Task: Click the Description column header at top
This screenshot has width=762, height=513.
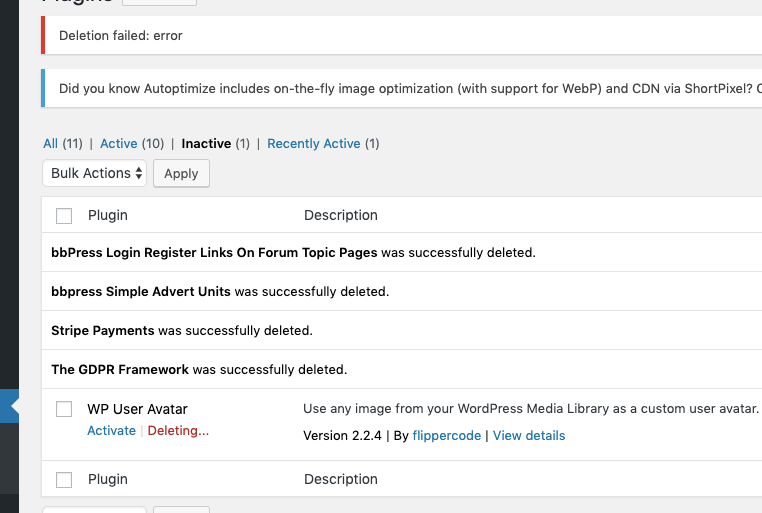Action: [x=341, y=215]
